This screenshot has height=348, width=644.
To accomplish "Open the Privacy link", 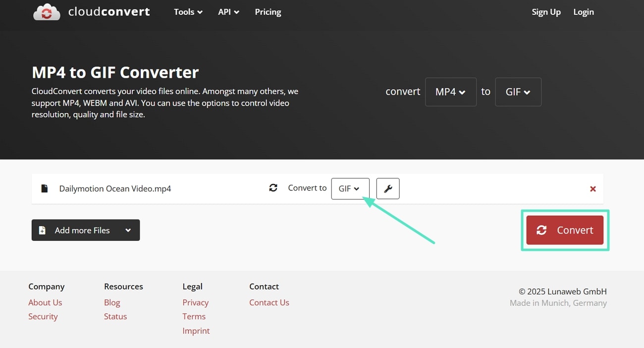I will tap(196, 302).
